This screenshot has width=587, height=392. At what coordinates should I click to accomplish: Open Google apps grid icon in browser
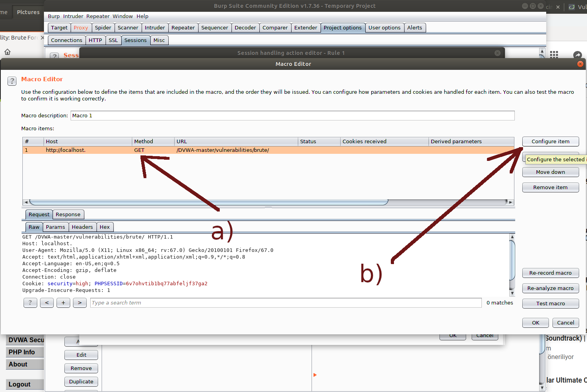point(554,55)
